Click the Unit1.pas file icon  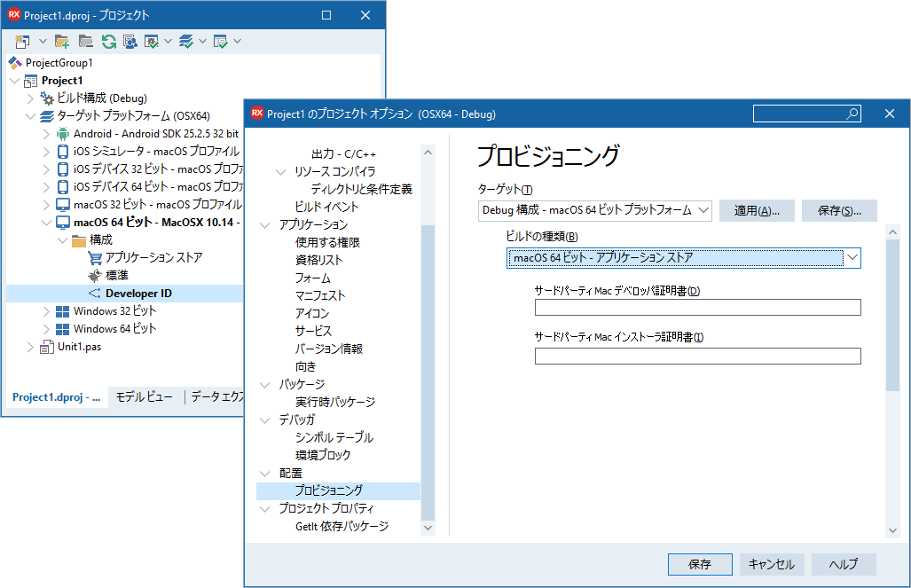[47, 347]
